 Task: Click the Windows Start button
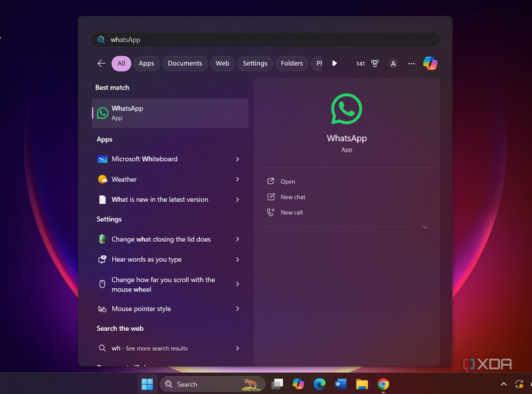pos(147,384)
